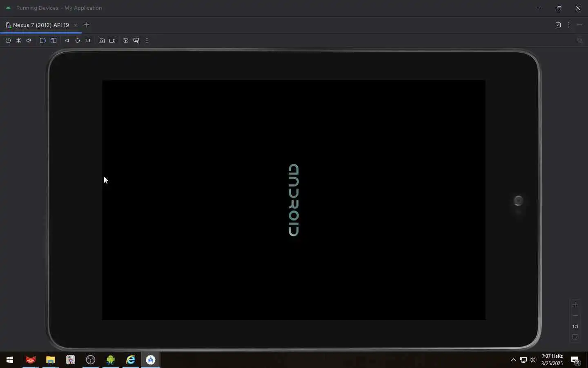This screenshot has width=588, height=368.
Task: Zoom out the device view
Action: pyautogui.click(x=575, y=316)
